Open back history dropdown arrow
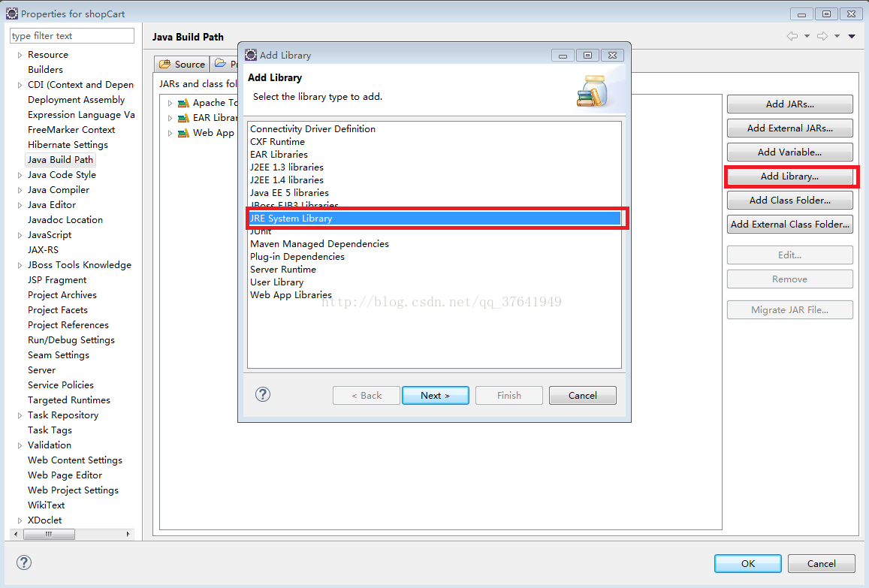Viewport: 869px width, 588px height. 807,36
